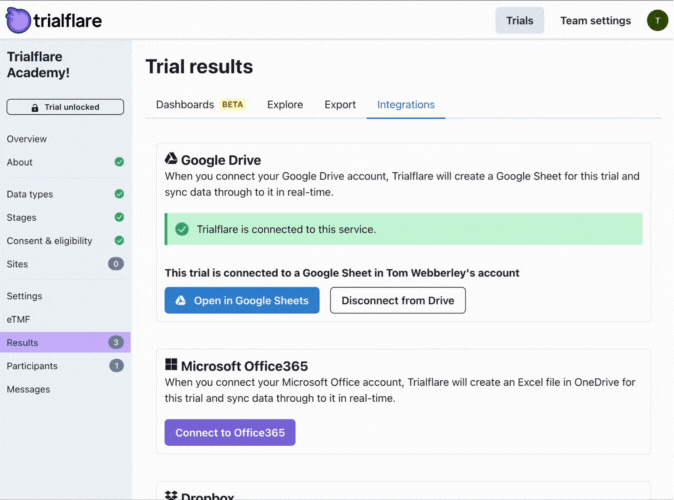Image resolution: width=674 pixels, height=500 pixels.
Task: Click the lock icon in Trial unlocked
Action: click(x=35, y=107)
